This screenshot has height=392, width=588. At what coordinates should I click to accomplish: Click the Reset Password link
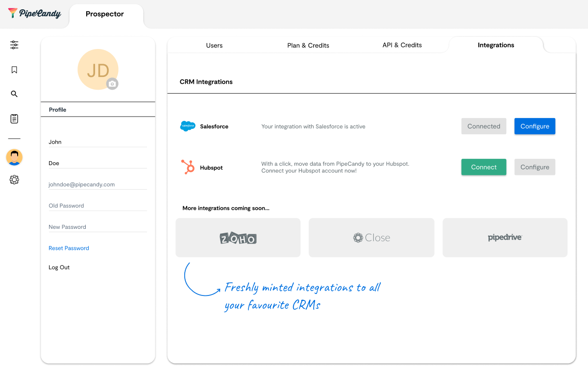(x=69, y=248)
